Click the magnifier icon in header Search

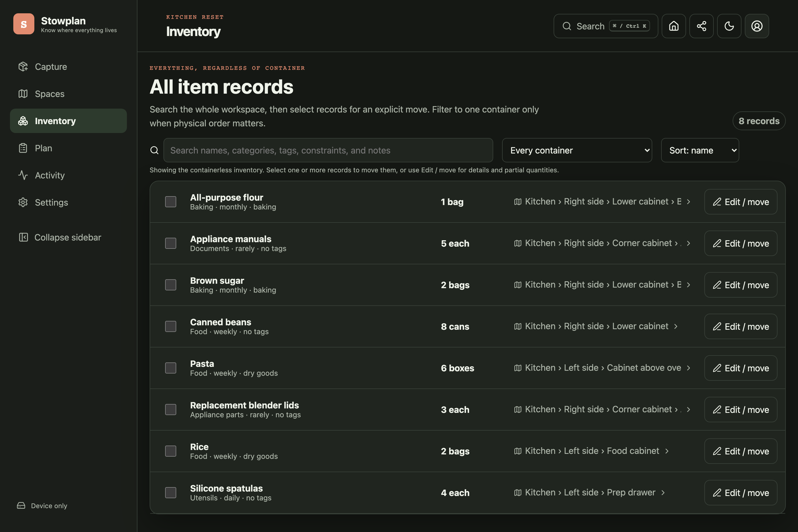point(567,26)
